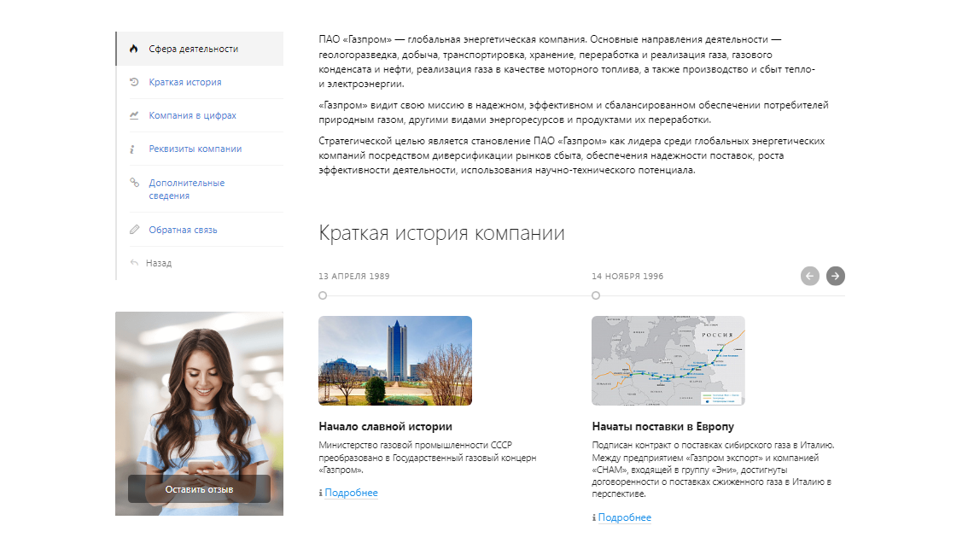This screenshot has width=980, height=555.
Task: Select timeline marker for 14 ноября 1996
Action: (596, 295)
